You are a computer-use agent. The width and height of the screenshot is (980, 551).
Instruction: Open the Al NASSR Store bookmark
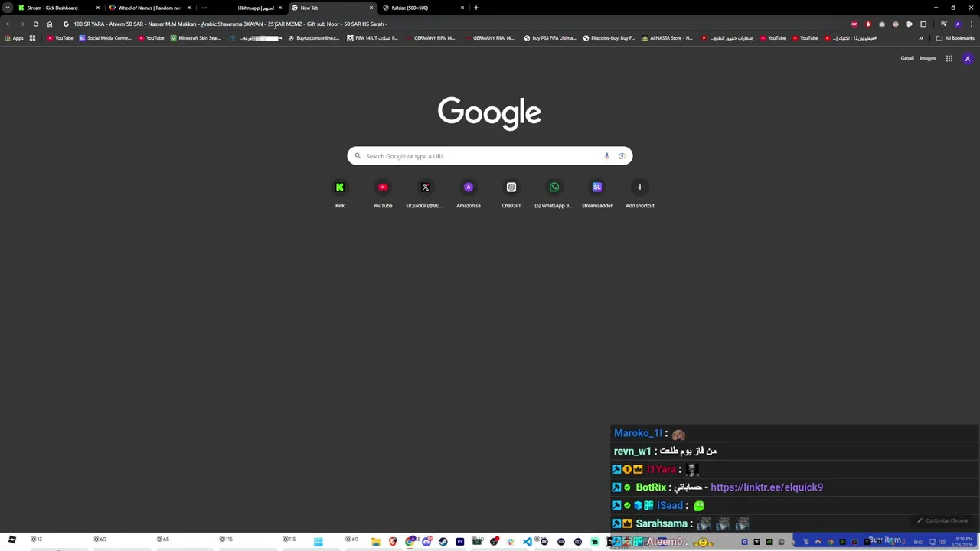[667, 38]
